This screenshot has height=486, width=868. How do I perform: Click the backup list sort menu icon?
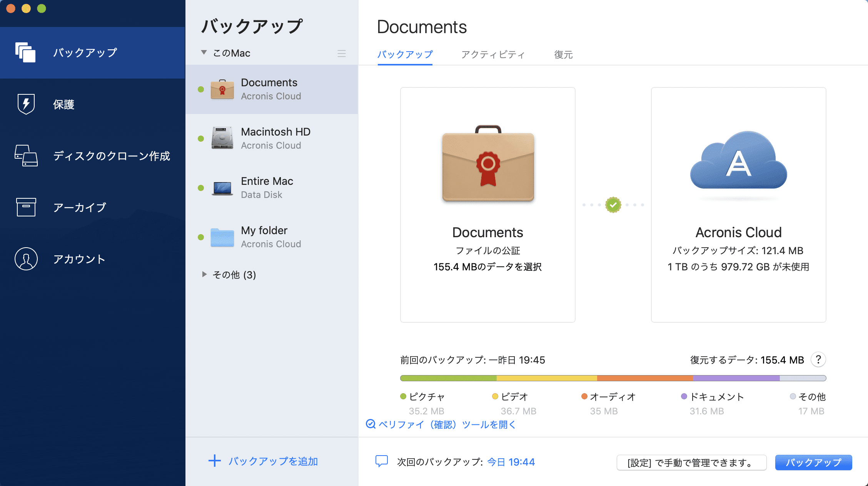tap(341, 53)
